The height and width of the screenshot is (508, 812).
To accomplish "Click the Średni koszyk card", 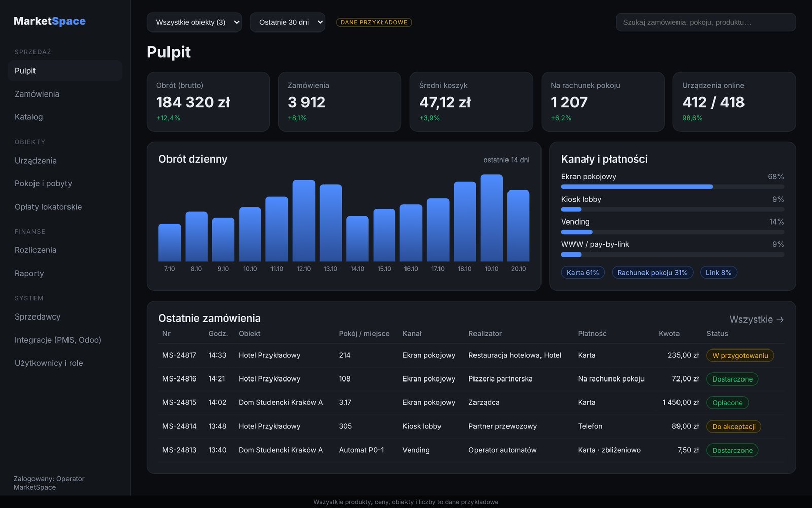I will [471, 102].
